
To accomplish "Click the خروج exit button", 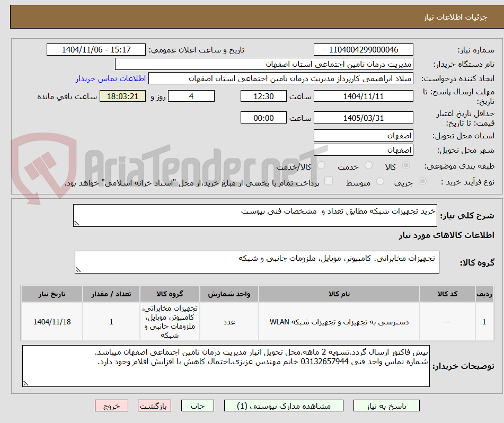I will click(111, 406).
